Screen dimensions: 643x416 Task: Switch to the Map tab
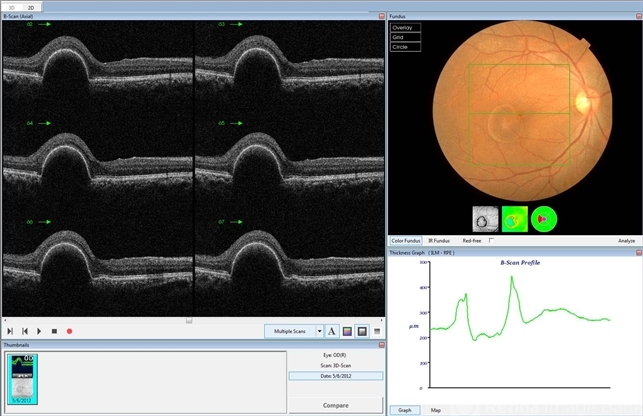[435, 410]
